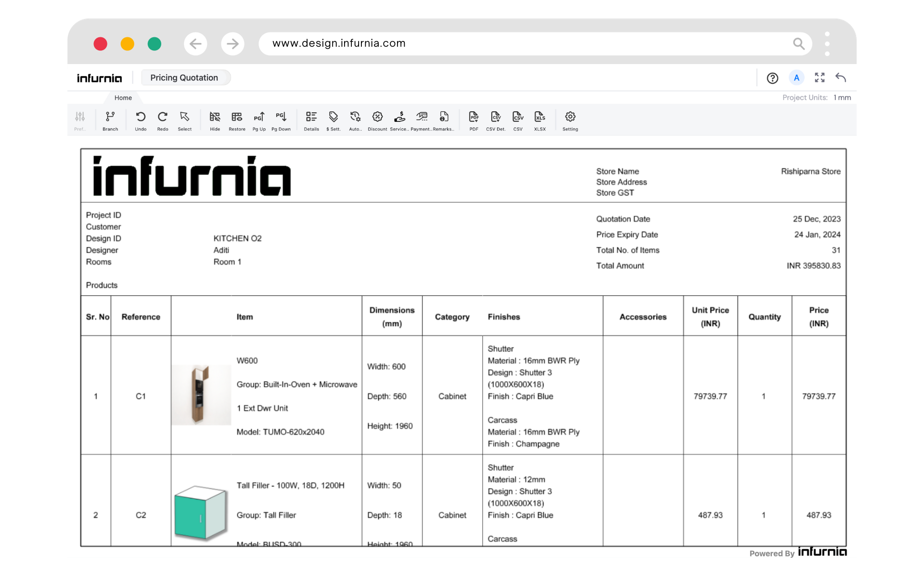
Task: Open the Payment terms tool
Action: pyautogui.click(x=422, y=120)
